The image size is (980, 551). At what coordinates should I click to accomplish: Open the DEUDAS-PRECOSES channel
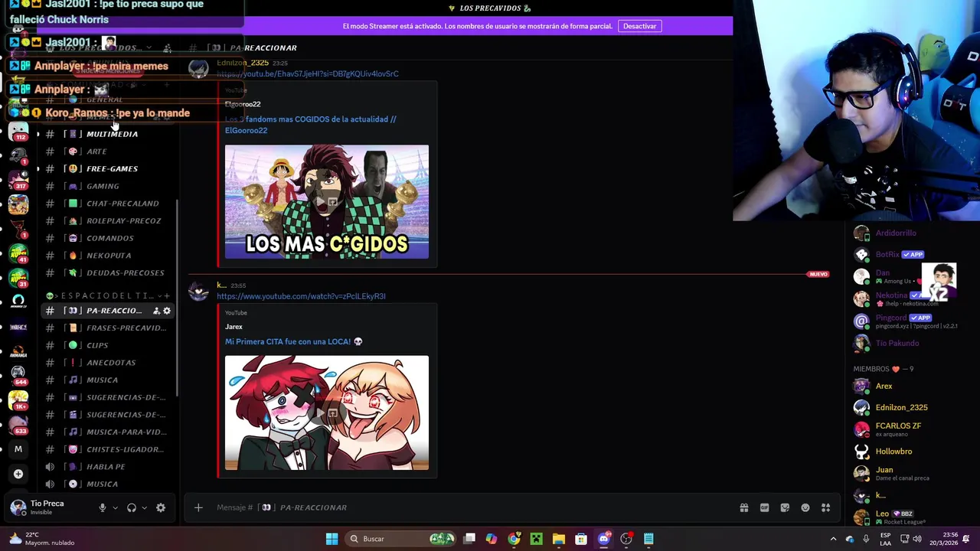pyautogui.click(x=107, y=272)
